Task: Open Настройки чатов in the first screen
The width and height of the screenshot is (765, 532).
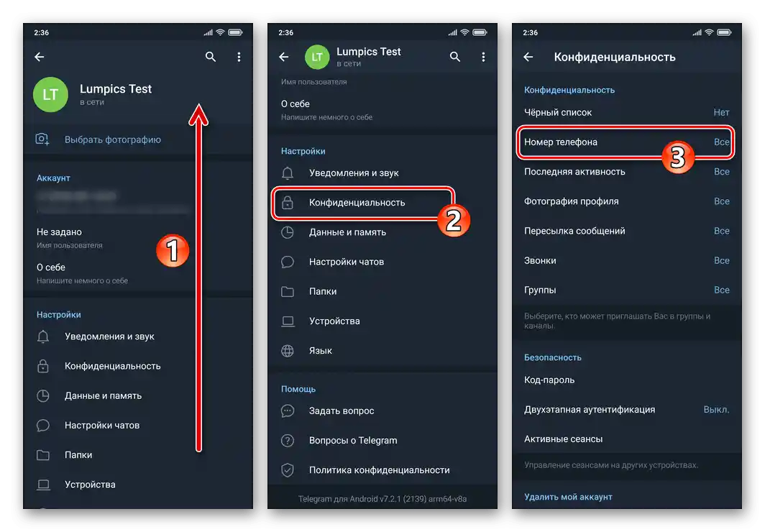Action: click(x=138, y=425)
